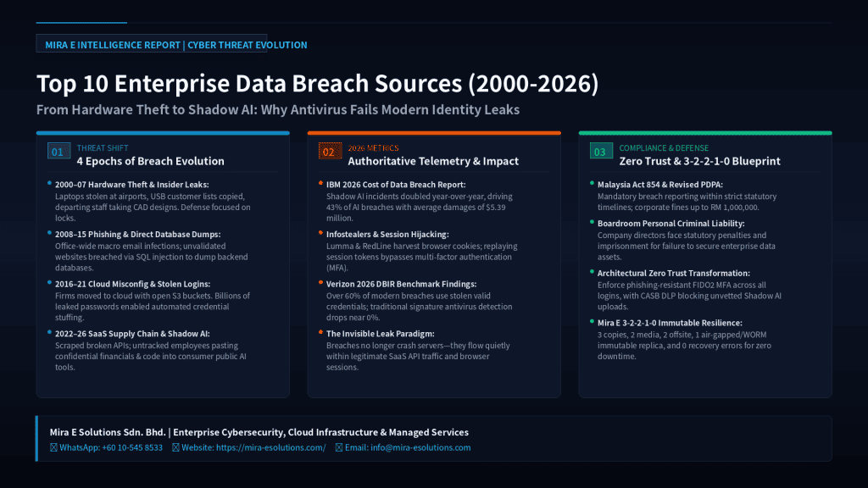Click the 01 number badge
Screen dimensions: 868x488
58,151
